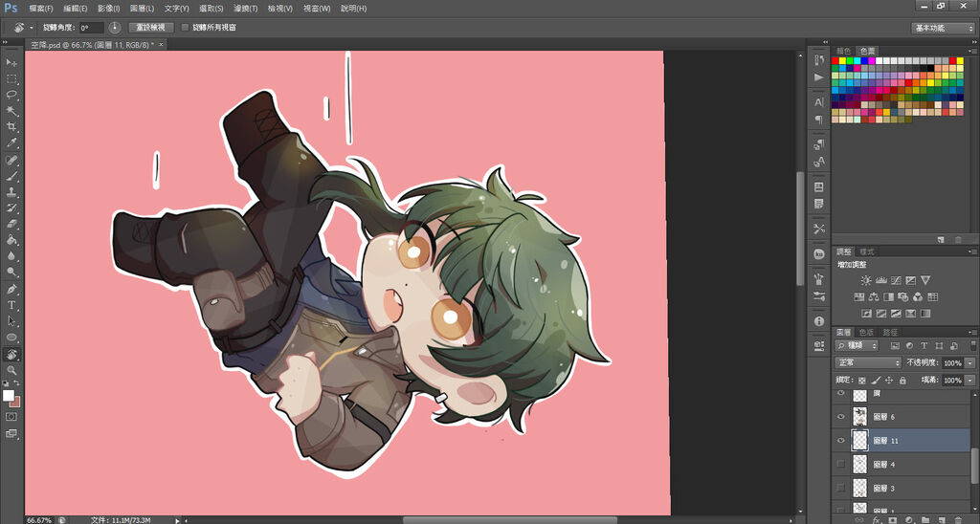Toggle lock position icon
This screenshot has width=980, height=524.
pos(889,380)
